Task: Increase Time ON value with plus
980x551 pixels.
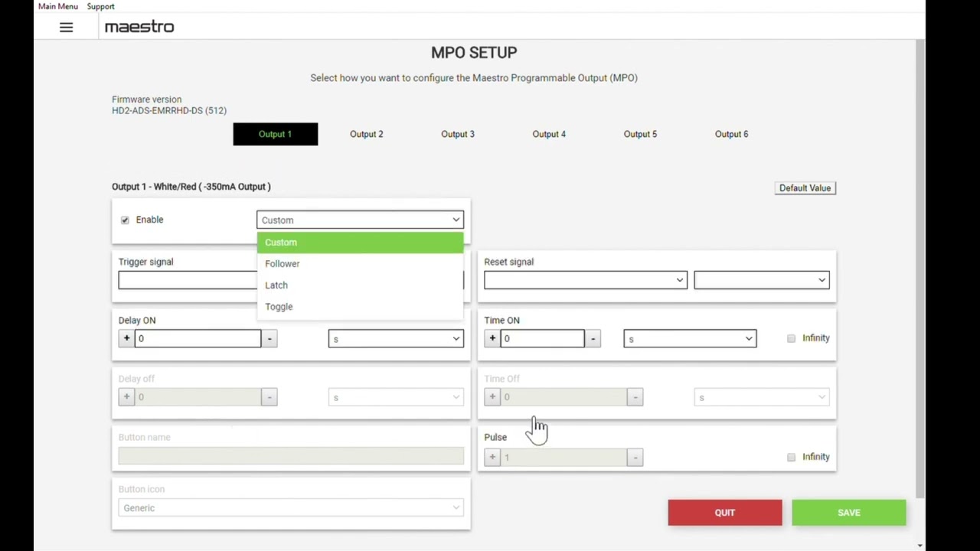Action: [492, 338]
